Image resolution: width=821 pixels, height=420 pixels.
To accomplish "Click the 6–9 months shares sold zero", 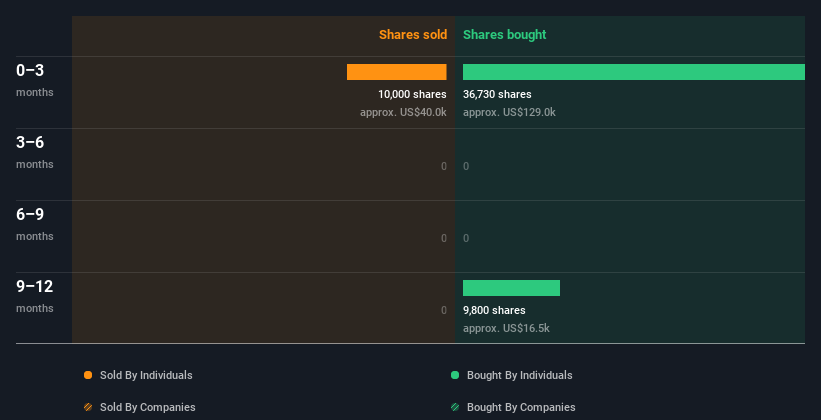I will pyautogui.click(x=444, y=238).
